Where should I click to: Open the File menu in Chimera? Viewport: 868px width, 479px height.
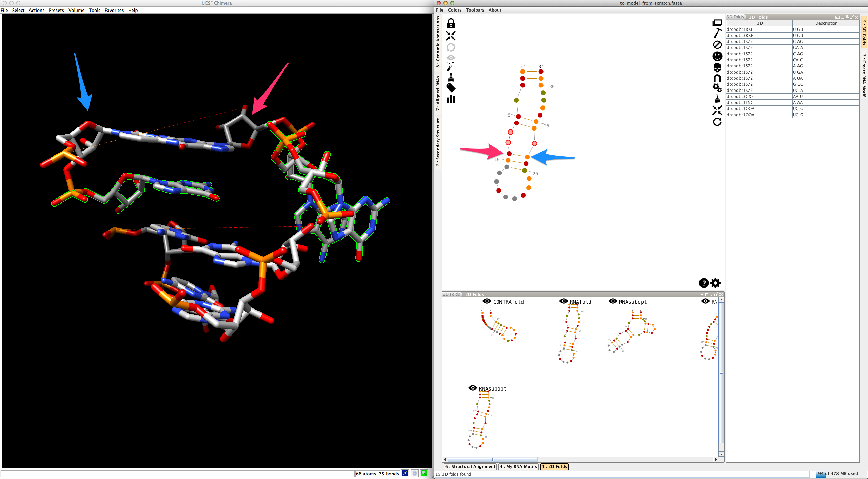(4, 10)
